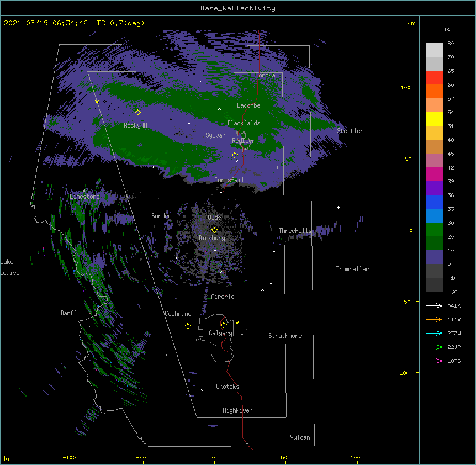Click the 18TS legend label
The image size is (476, 465).
click(454, 361)
